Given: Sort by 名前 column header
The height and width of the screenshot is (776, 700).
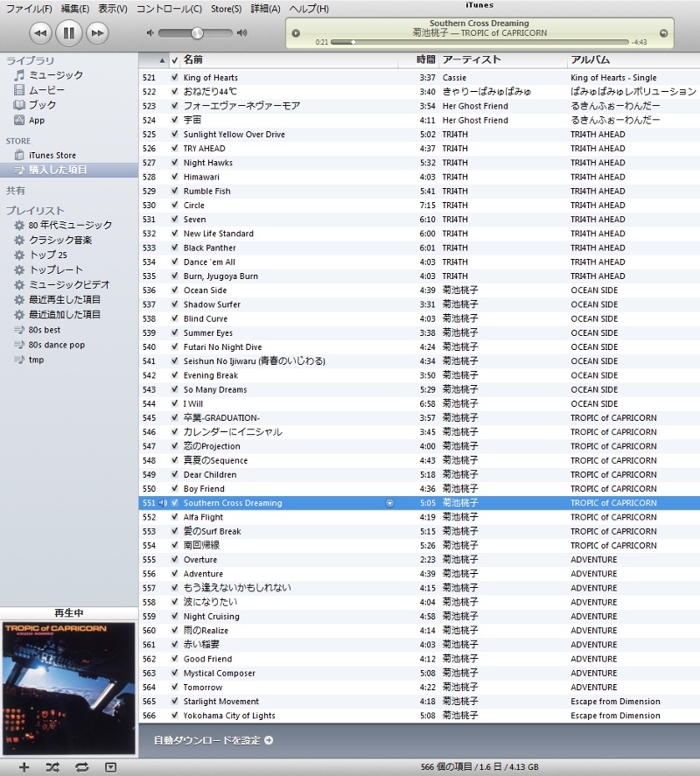Looking at the screenshot, I should click(x=289, y=59).
